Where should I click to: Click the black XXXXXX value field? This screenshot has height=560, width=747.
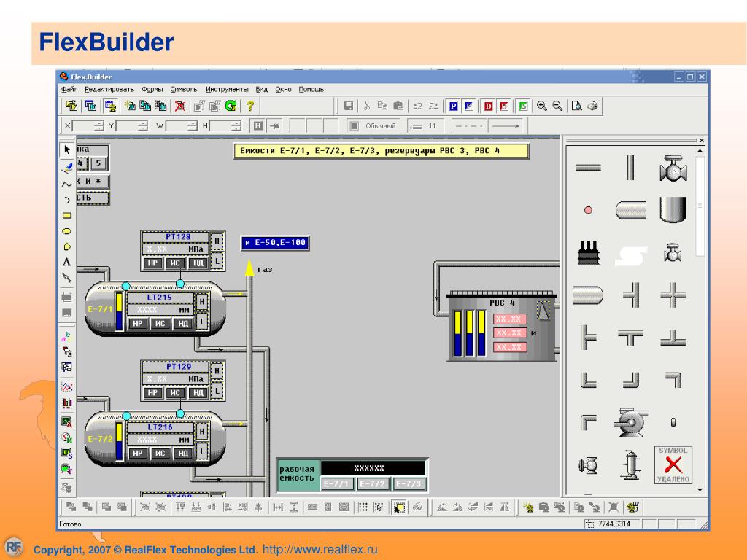pos(373,468)
